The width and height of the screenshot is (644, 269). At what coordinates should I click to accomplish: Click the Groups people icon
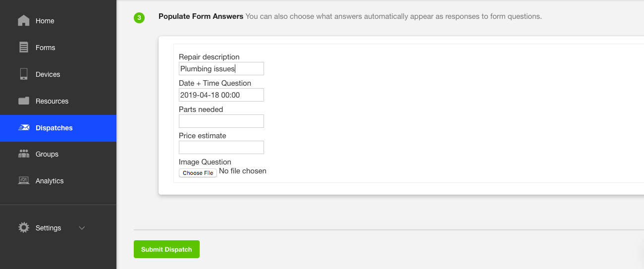[23, 154]
